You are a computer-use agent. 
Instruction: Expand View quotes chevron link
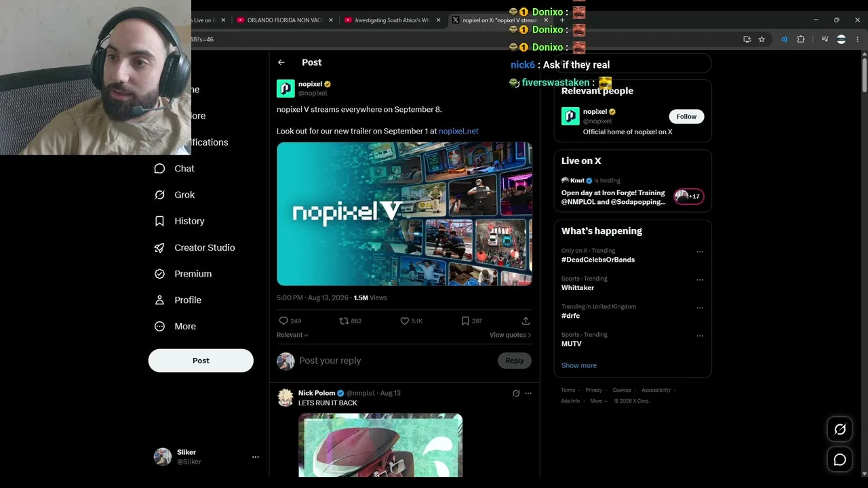pyautogui.click(x=510, y=335)
